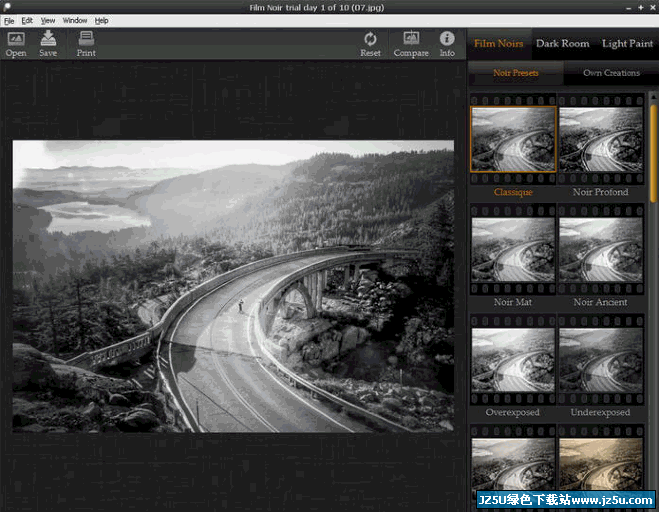Click the Overexposed label
Viewport: 659px width, 512px height.
tap(513, 412)
